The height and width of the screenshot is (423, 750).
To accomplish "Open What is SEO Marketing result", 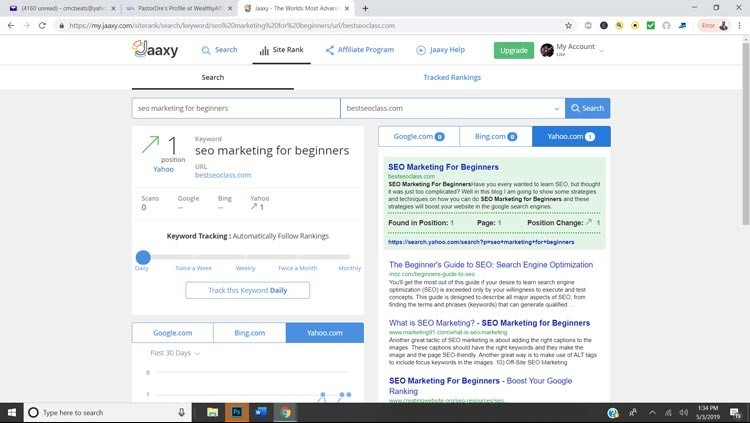I will [489, 323].
